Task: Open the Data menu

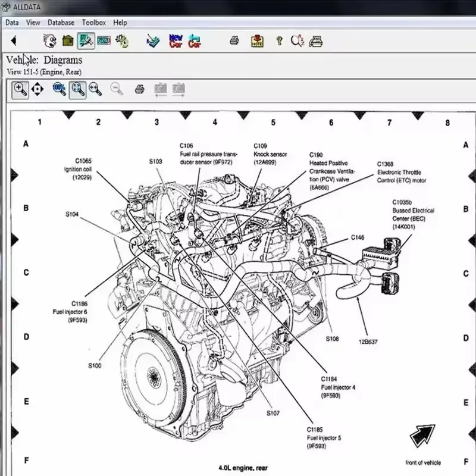Action: click(11, 22)
